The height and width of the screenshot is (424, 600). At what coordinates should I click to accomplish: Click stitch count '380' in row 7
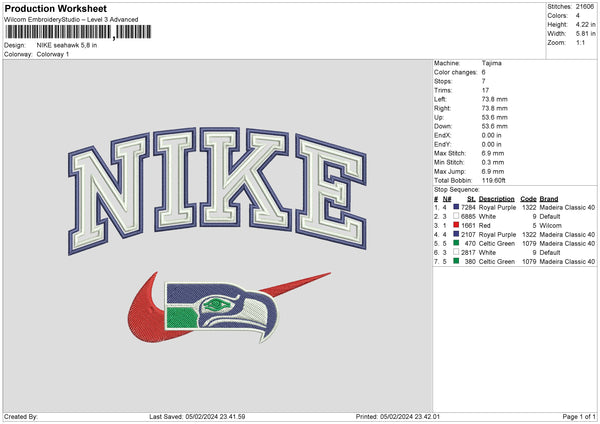[470, 262]
